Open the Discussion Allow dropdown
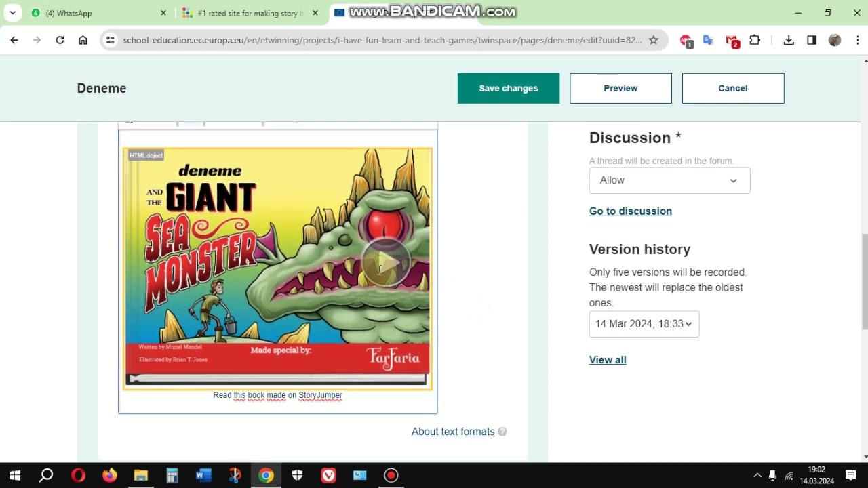The height and width of the screenshot is (488, 868). tap(669, 180)
